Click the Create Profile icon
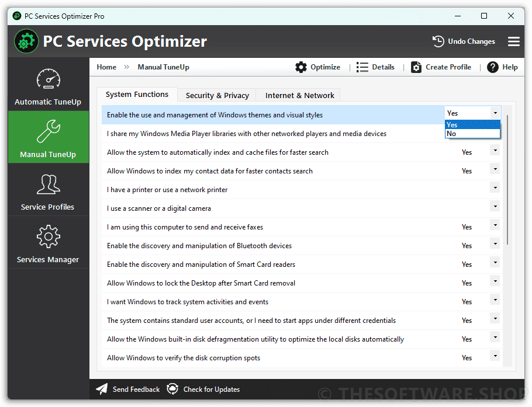The image size is (532, 407). (x=416, y=67)
